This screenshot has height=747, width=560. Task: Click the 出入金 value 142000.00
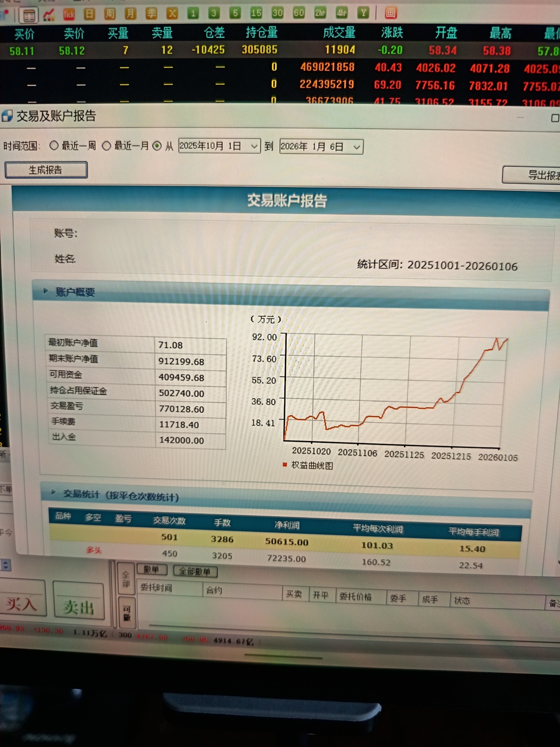(x=182, y=440)
